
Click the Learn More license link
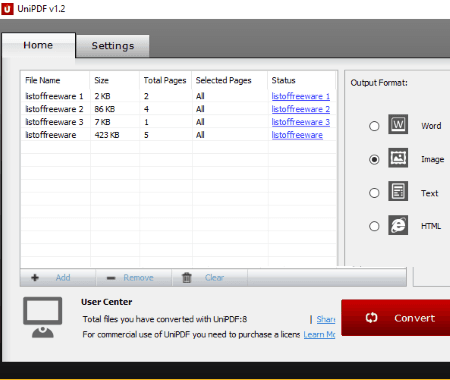pyautogui.click(x=319, y=335)
